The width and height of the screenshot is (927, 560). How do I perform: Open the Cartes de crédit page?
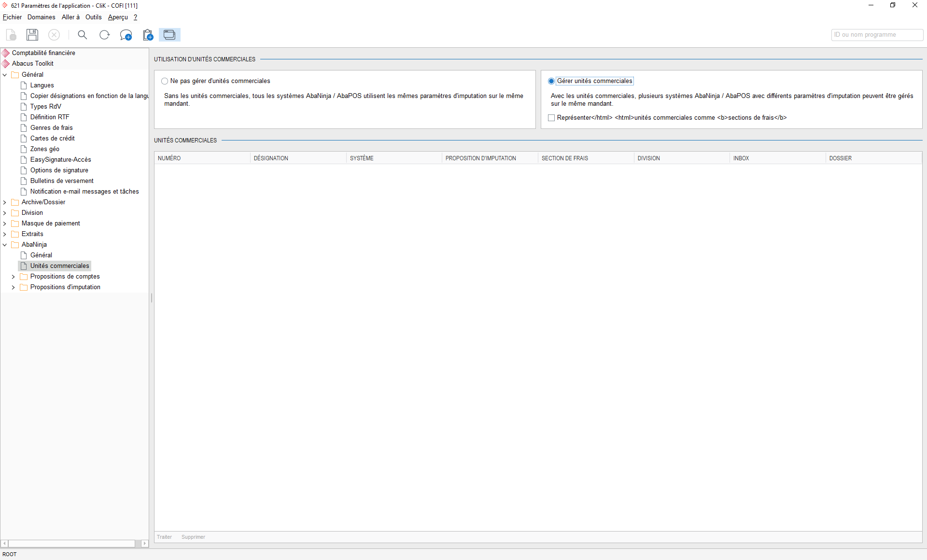(53, 138)
